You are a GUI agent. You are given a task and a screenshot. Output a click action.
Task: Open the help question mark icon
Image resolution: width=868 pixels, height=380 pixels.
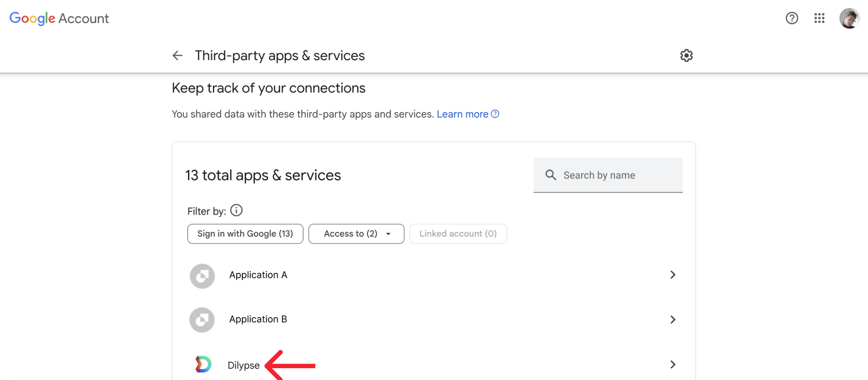pos(792,18)
